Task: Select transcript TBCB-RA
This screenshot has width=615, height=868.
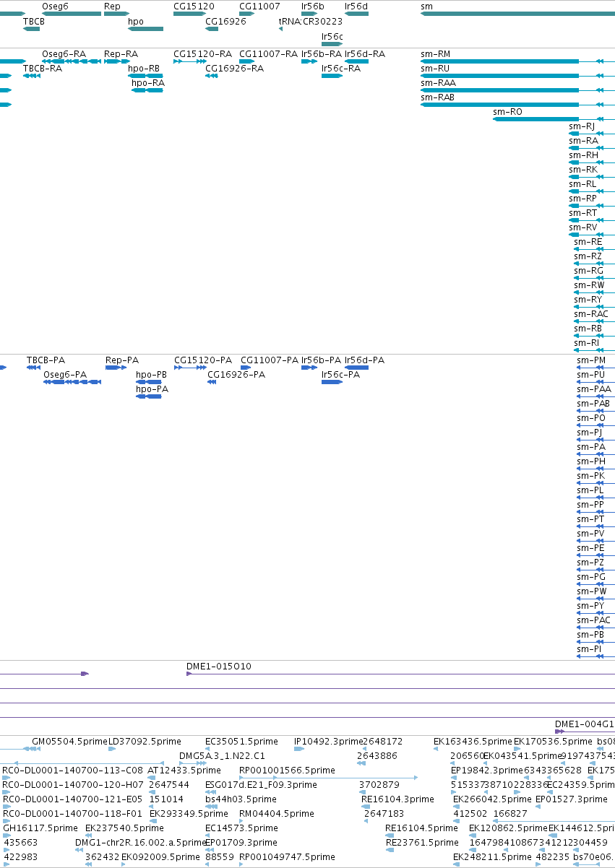Action: [31, 76]
